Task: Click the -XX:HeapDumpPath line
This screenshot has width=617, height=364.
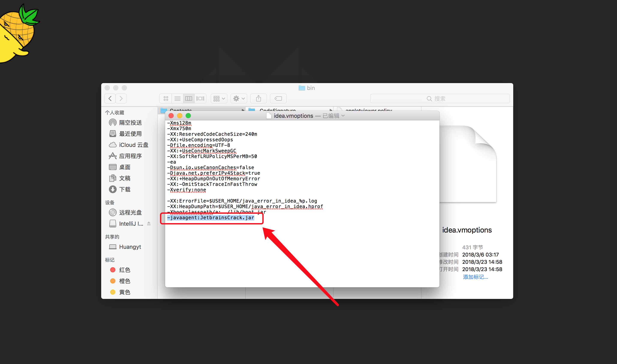Action: pos(245,207)
